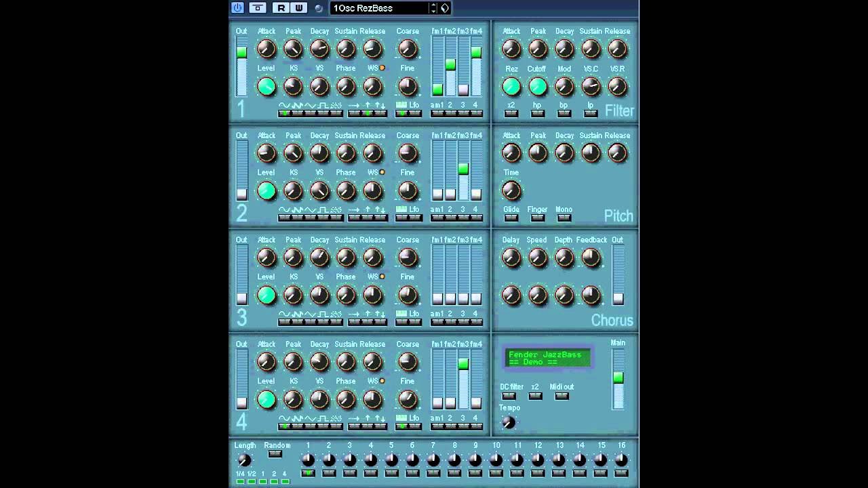Image resolution: width=868 pixels, height=488 pixels.
Task: Click the W write automation icon
Action: tap(298, 8)
